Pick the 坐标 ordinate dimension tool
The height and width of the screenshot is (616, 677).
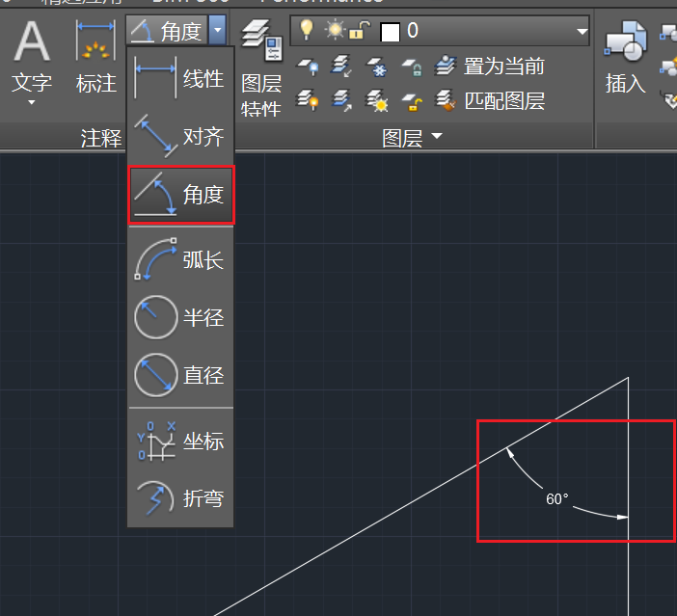[x=180, y=441]
